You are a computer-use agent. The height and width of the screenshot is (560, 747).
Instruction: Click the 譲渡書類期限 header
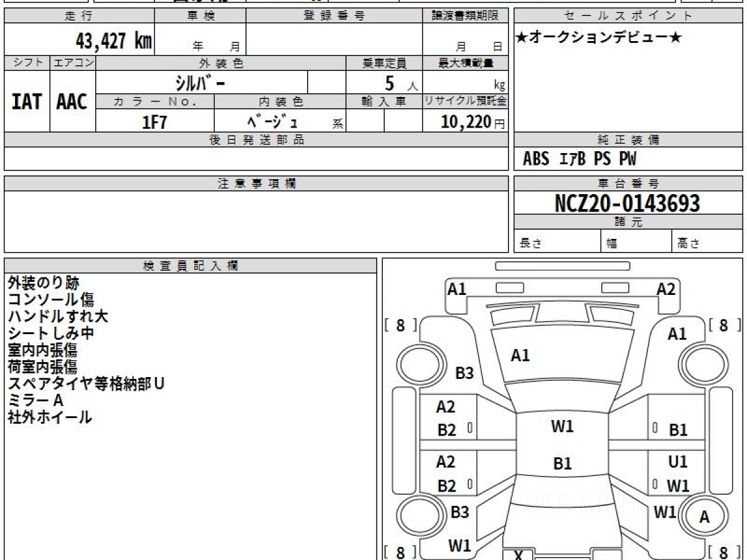[x=465, y=16]
